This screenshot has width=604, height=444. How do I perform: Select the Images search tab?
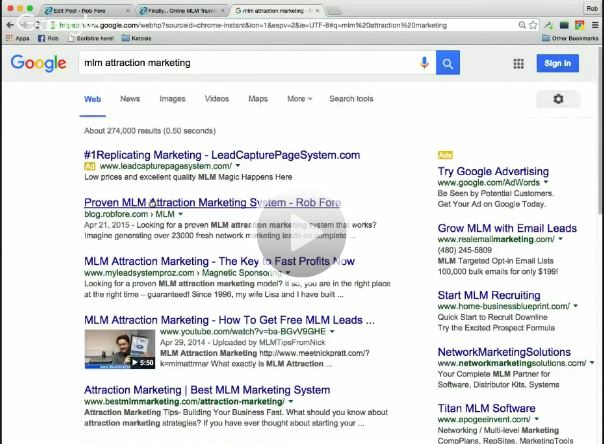[x=172, y=99]
